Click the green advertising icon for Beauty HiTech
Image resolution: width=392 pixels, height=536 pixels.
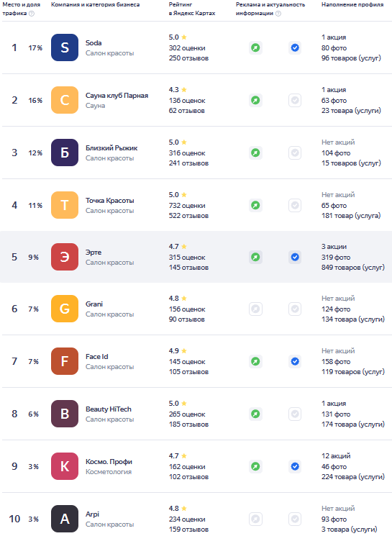click(x=255, y=414)
